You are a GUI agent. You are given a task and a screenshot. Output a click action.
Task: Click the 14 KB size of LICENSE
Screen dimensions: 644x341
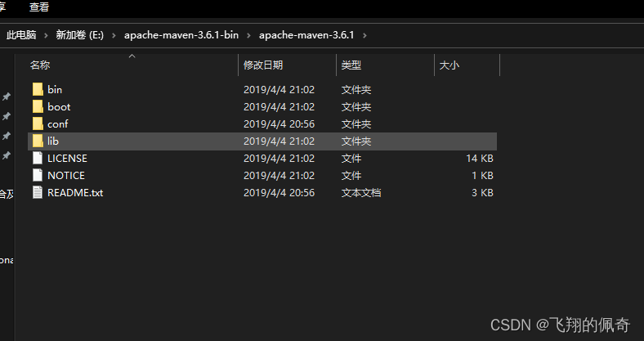point(479,158)
